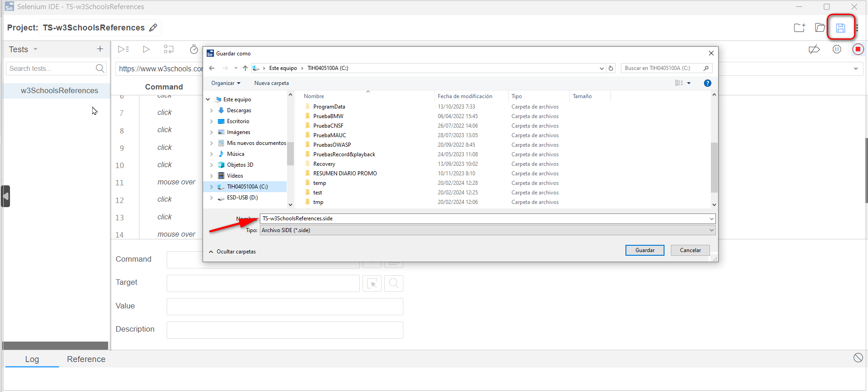This screenshot has height=392, width=868.
Task: Click the run all tests icon
Action: coord(124,49)
